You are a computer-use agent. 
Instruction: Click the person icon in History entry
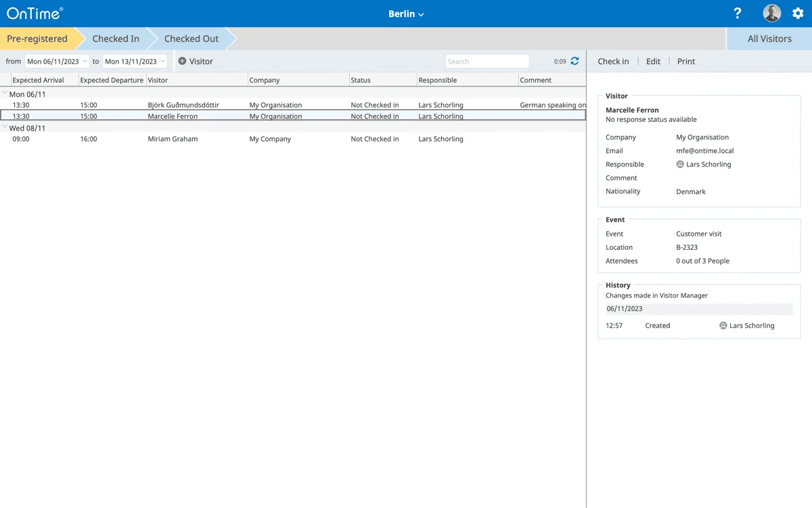[723, 326]
